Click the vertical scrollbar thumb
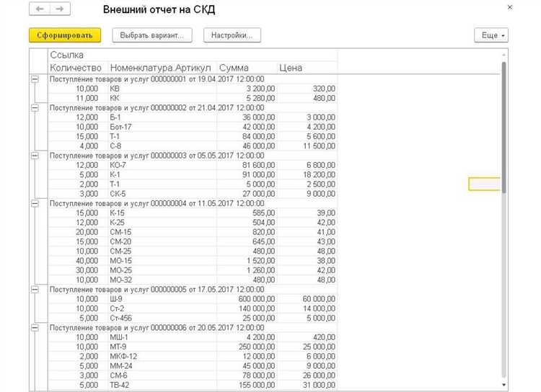The width and height of the screenshot is (541, 392). tap(503, 128)
